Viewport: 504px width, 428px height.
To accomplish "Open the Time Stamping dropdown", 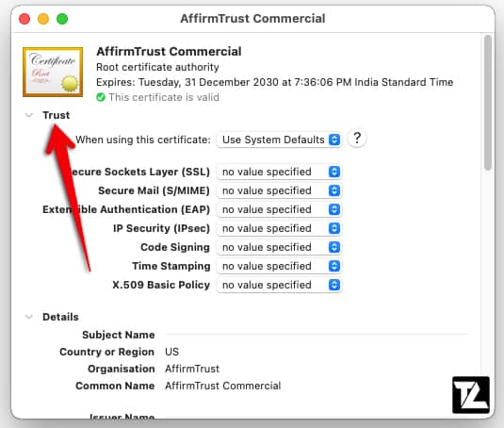I will click(x=279, y=266).
